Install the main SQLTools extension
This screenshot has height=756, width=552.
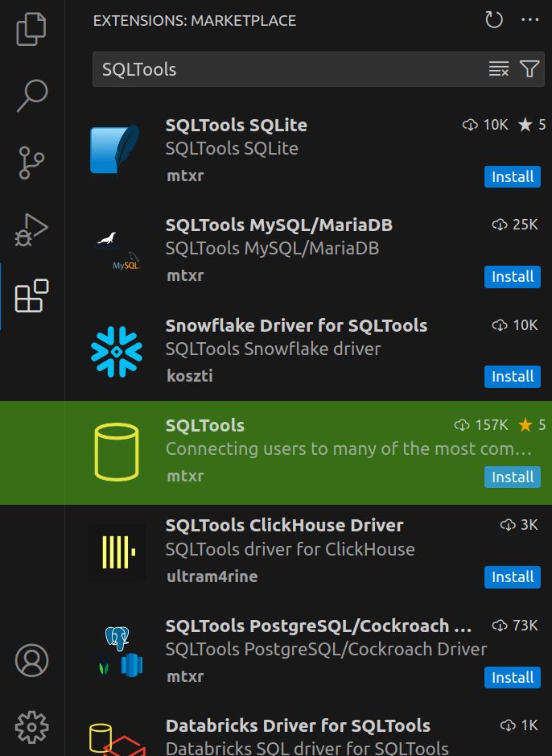click(x=513, y=477)
